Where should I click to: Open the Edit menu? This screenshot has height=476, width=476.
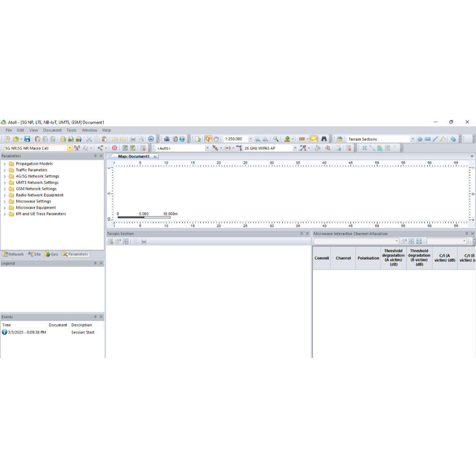20,130
